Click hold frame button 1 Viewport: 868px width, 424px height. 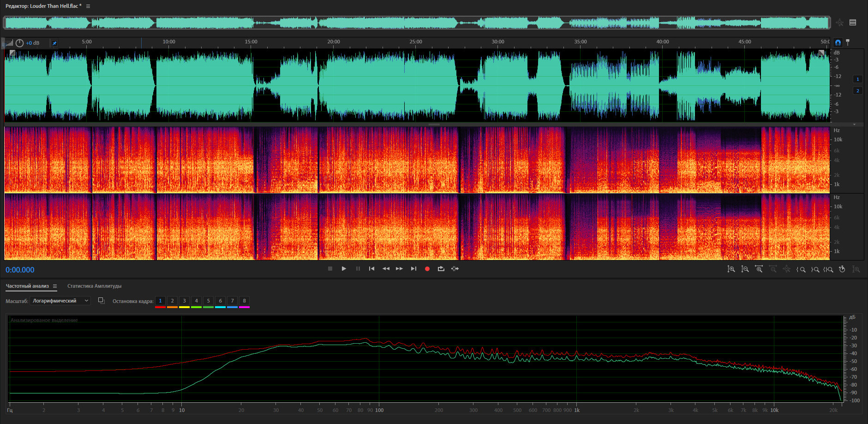coord(160,301)
